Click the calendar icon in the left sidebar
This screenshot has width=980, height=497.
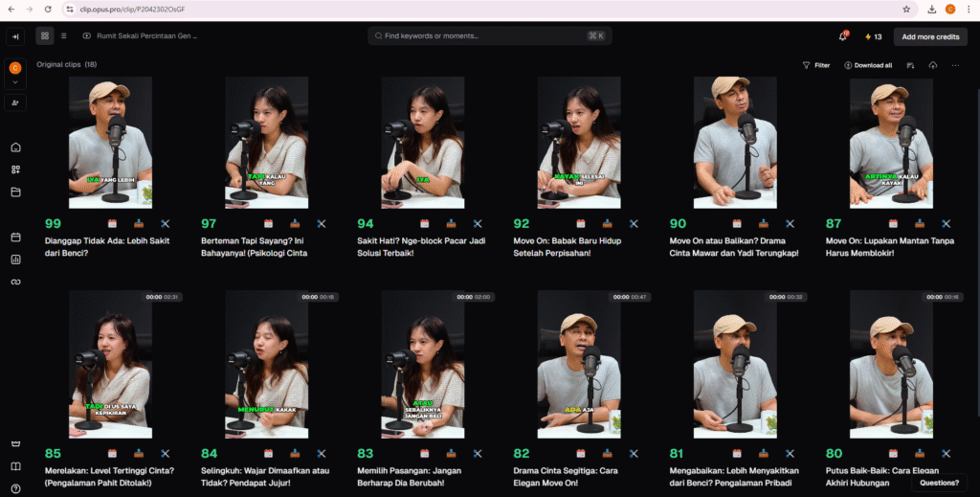(15, 237)
